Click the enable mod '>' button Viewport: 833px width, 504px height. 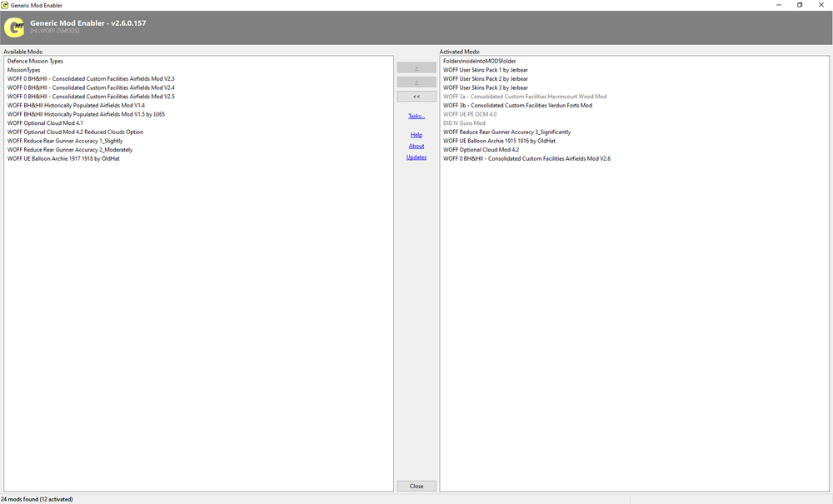pos(416,67)
